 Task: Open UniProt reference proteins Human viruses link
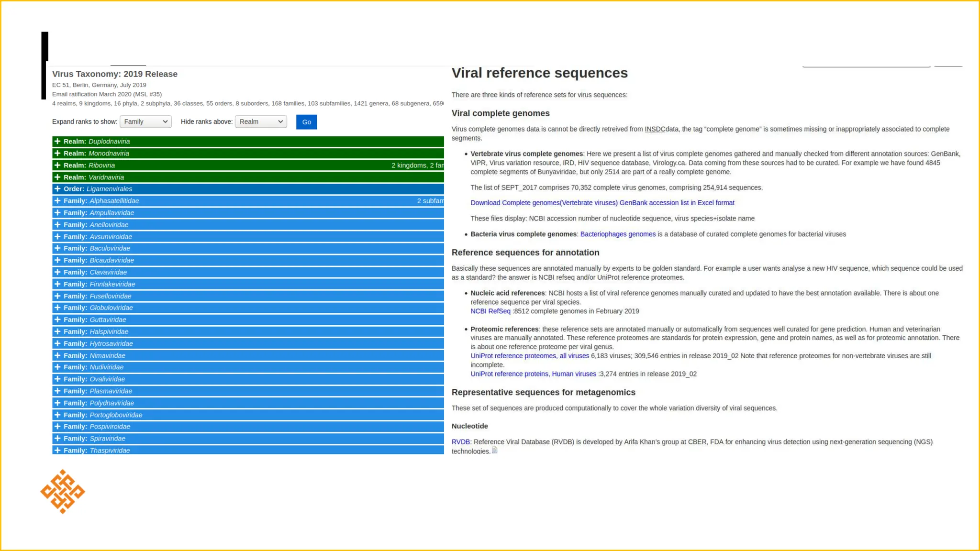tap(533, 374)
